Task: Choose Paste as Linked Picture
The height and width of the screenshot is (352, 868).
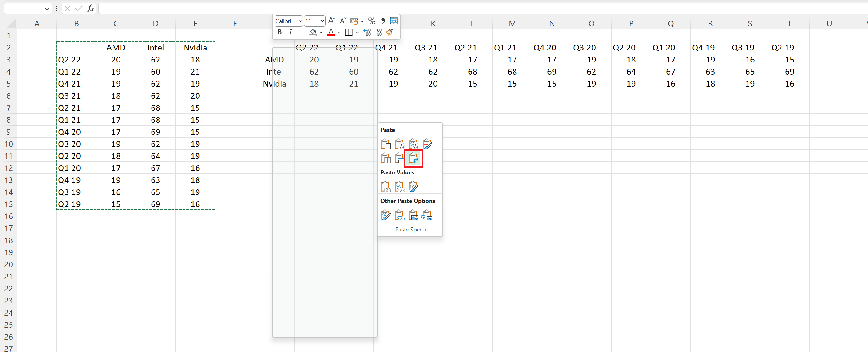Action: [x=427, y=215]
